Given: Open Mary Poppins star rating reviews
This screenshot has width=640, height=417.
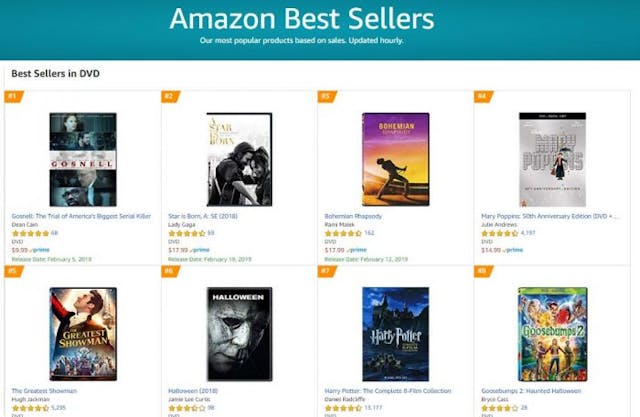Looking at the screenshot, I should [498, 233].
